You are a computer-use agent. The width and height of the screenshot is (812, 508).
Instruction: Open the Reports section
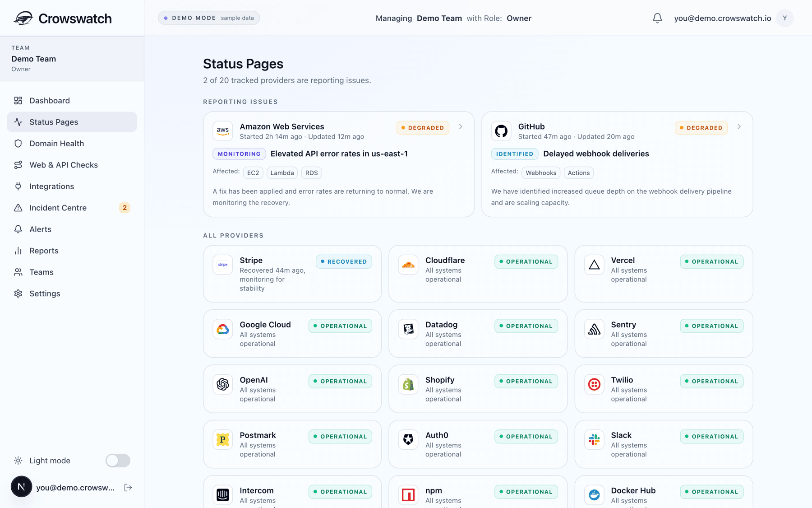pos(72,251)
